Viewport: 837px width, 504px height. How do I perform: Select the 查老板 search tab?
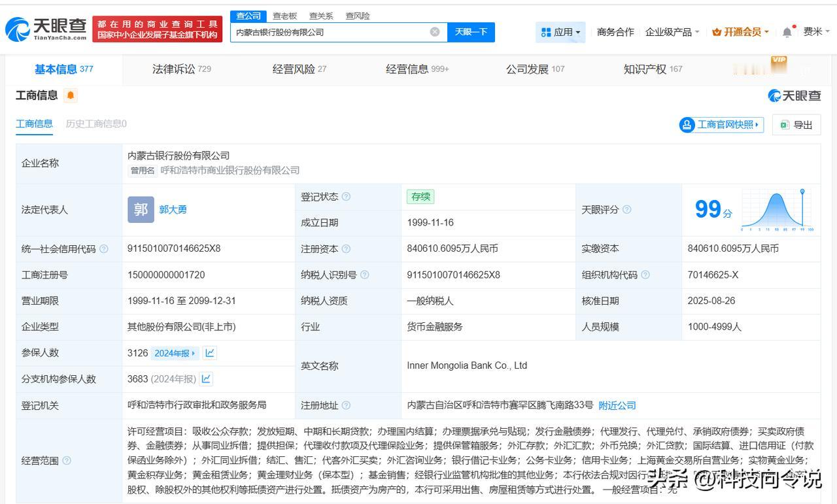284,16
